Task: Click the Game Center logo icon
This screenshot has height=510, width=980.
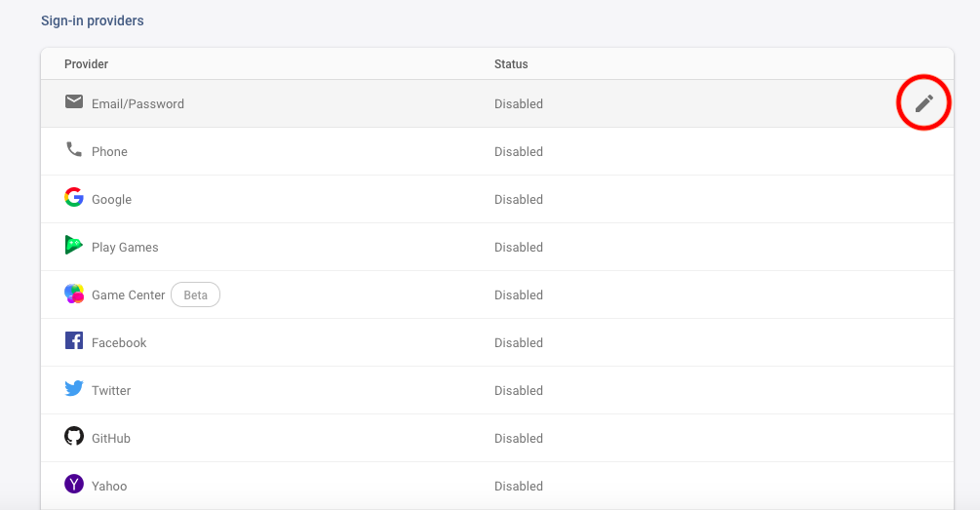Action: coord(74,294)
